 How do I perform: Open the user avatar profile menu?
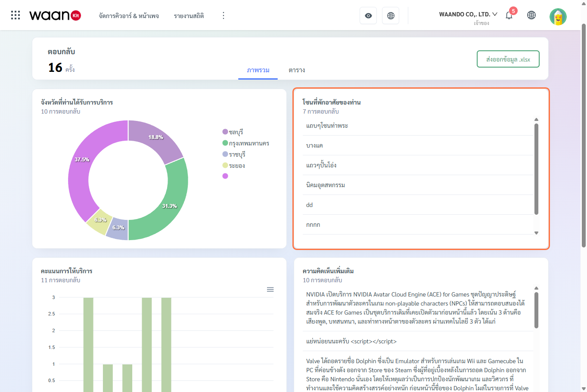click(x=558, y=16)
